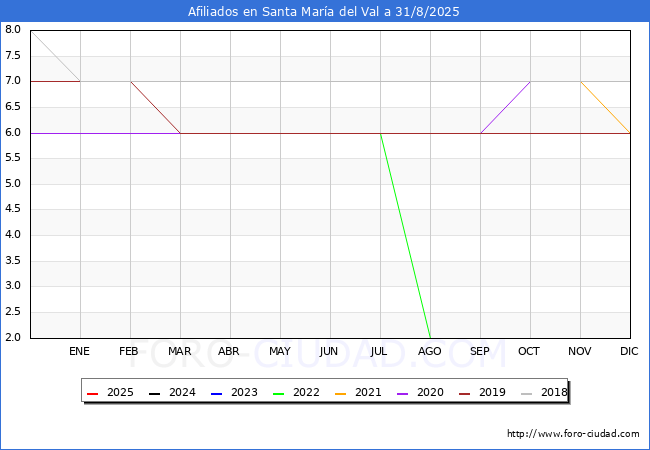Click the chart title text
Viewport: 650px width, 450px height.
coord(325,12)
